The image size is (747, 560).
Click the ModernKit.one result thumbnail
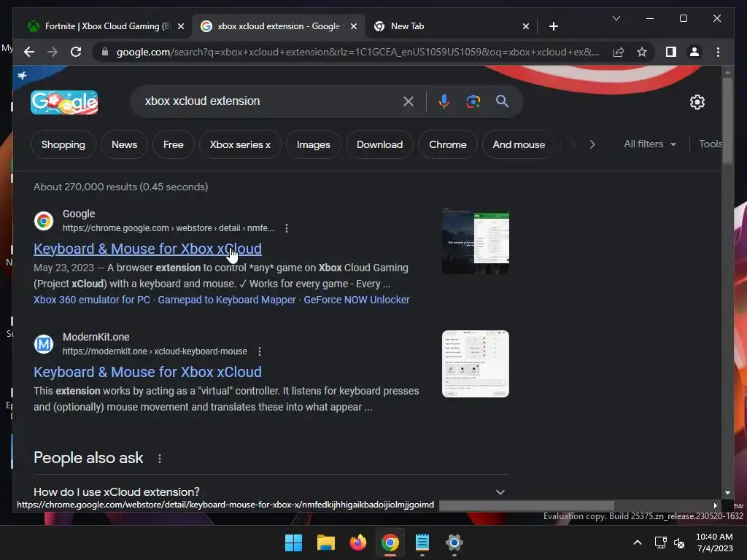click(476, 364)
